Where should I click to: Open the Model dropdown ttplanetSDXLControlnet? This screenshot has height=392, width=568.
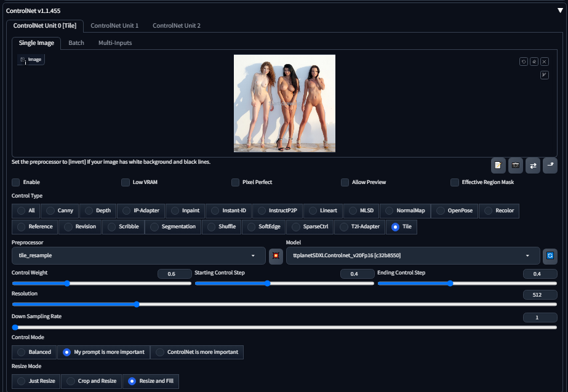pyautogui.click(x=413, y=256)
